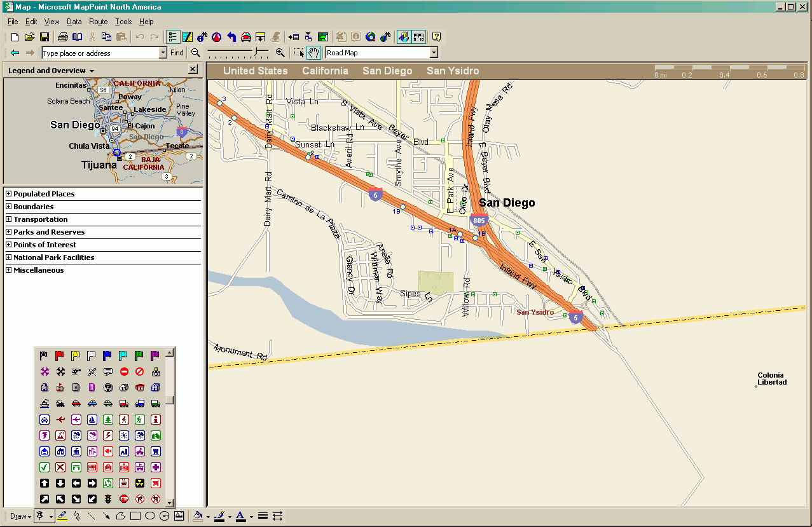Choose the red flag symbol
The height and width of the screenshot is (527, 812).
[60, 356]
